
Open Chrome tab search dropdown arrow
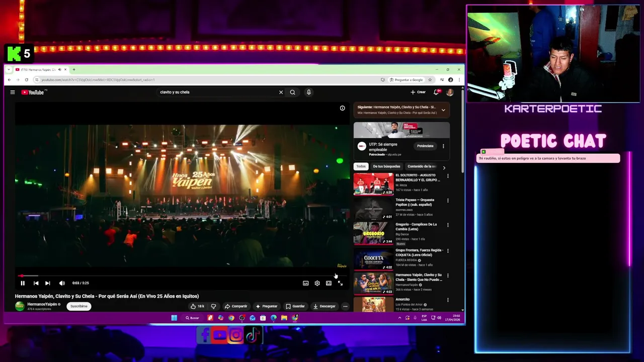pos(10,69)
